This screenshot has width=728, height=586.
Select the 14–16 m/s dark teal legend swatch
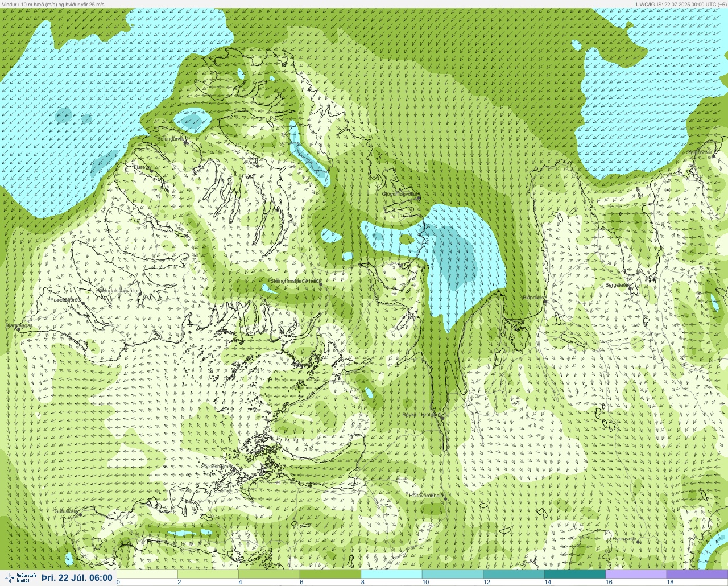[x=574, y=574]
